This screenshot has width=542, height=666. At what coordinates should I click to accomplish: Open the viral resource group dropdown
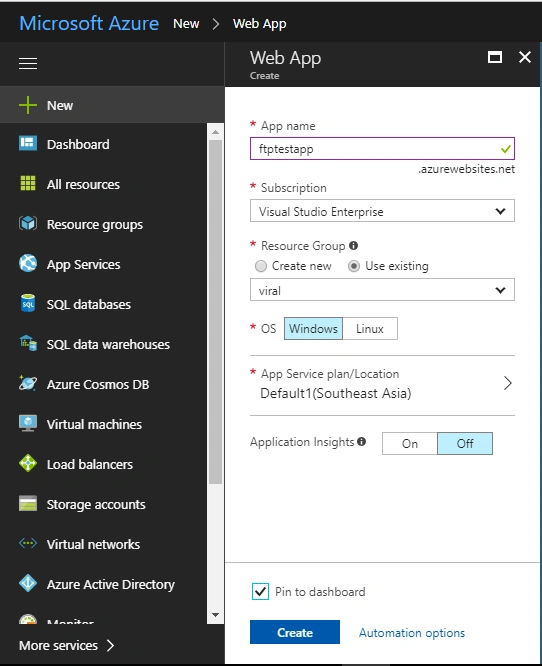tap(382, 290)
